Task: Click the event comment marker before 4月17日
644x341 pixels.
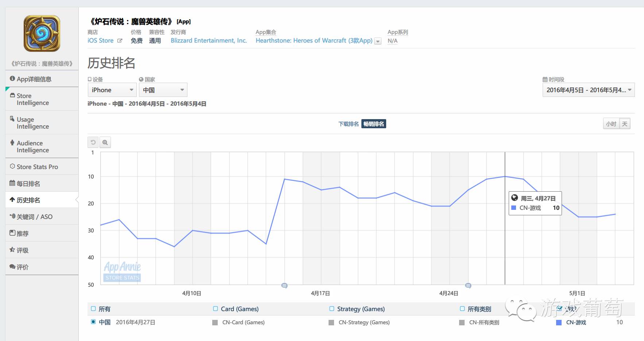Action: pyautogui.click(x=284, y=286)
